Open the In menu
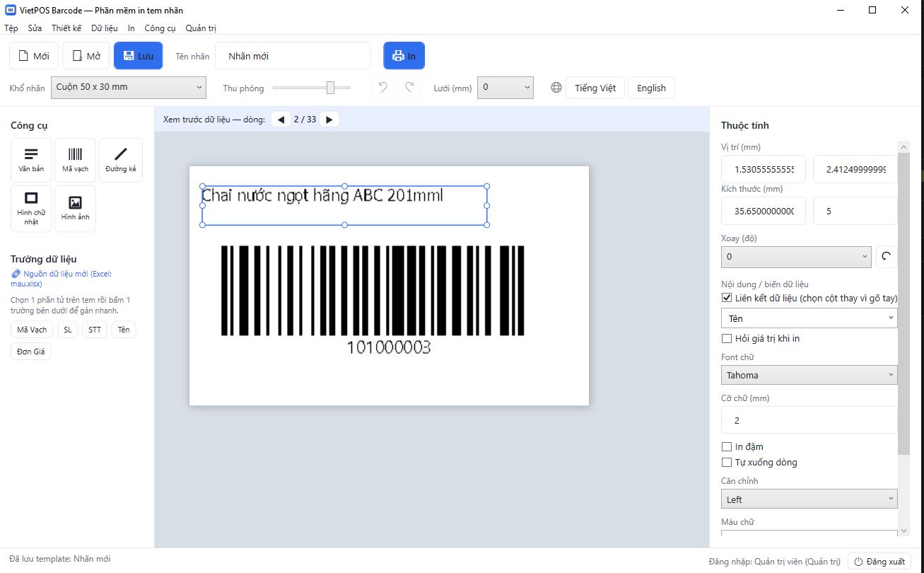The height and width of the screenshot is (573, 924). click(131, 28)
